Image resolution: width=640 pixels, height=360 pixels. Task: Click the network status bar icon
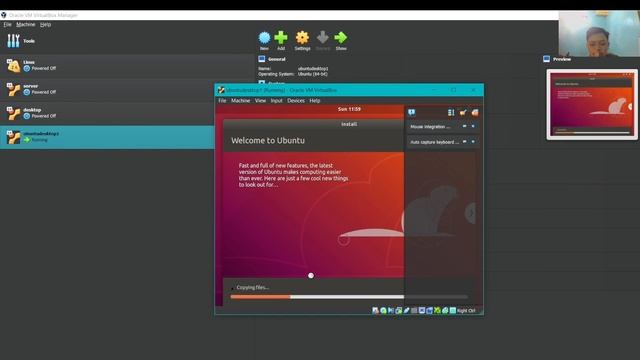coord(399,310)
